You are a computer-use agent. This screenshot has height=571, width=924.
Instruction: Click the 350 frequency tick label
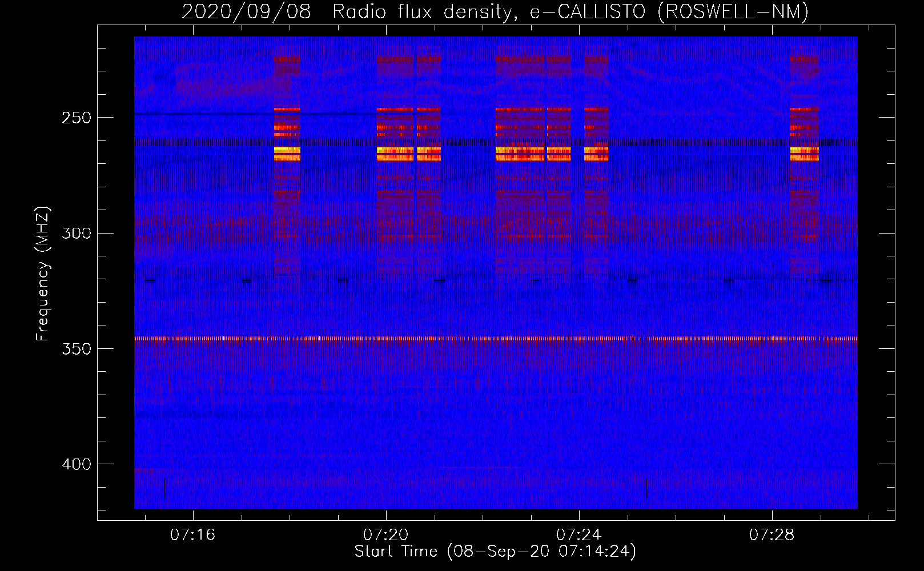point(77,349)
